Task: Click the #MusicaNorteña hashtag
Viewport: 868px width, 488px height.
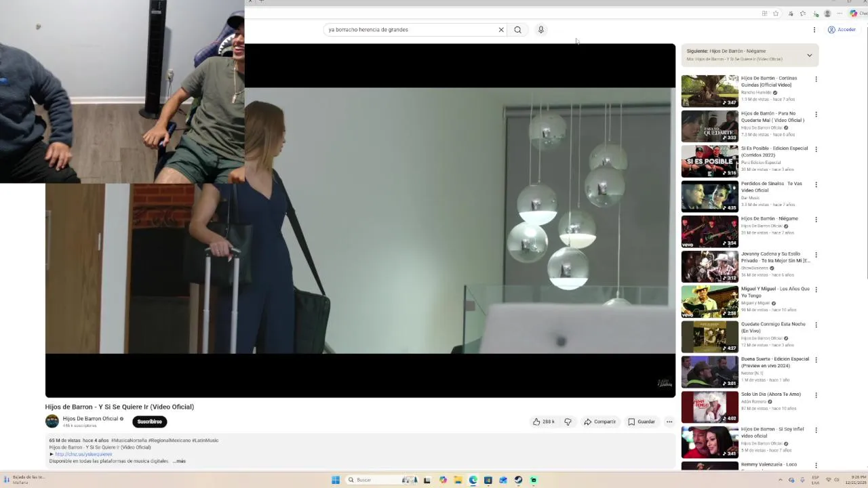Action: [x=129, y=441]
